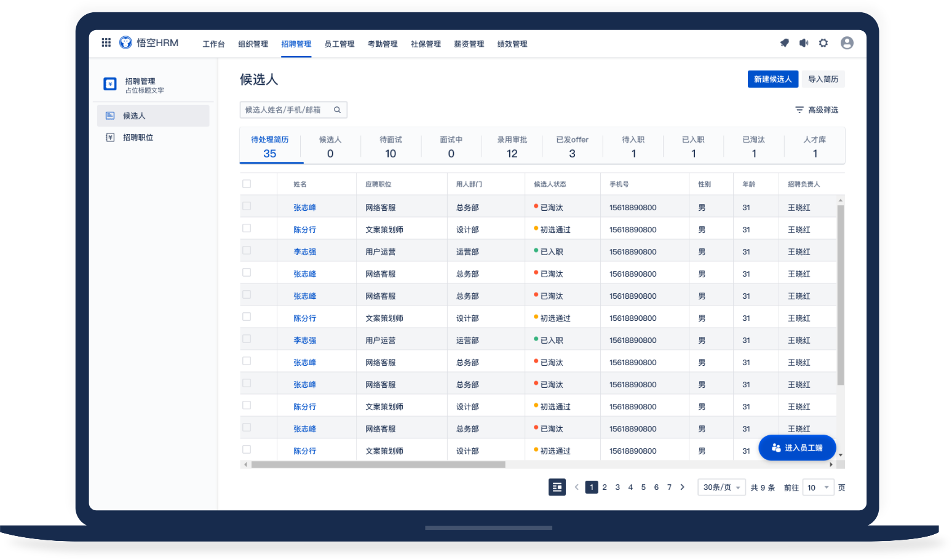Image resolution: width=952 pixels, height=560 pixels.
Task: Click the 进入员工端 floating button
Action: [797, 448]
